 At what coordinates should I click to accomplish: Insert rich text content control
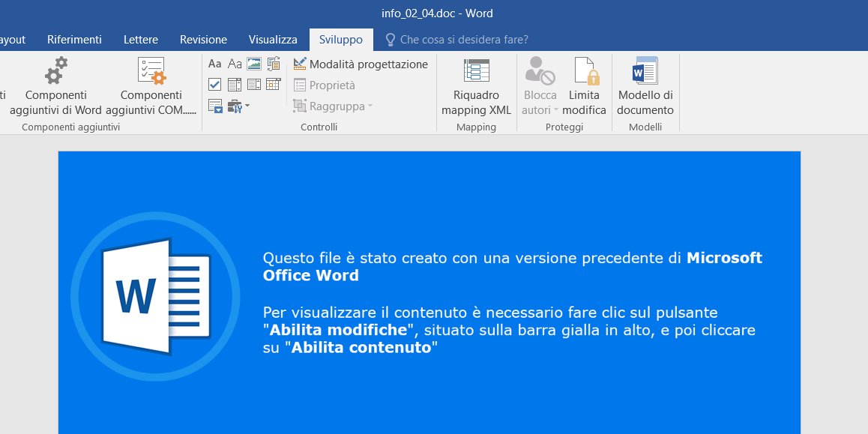215,64
